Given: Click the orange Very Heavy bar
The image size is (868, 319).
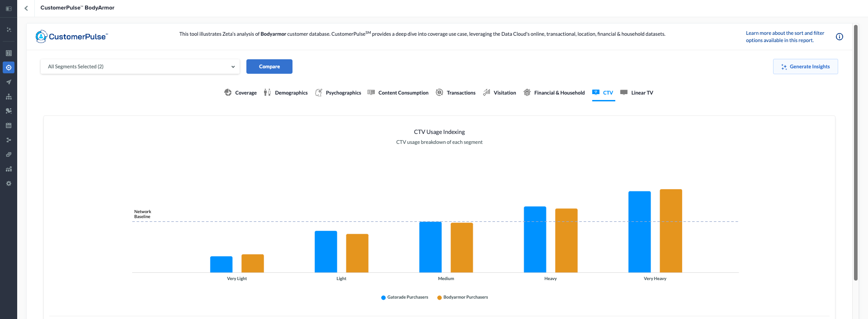Looking at the screenshot, I should point(671,231).
